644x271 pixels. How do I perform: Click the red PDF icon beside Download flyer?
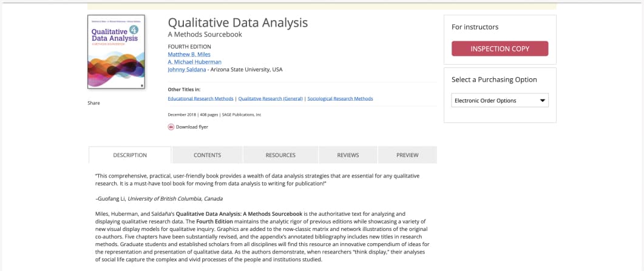tap(171, 127)
